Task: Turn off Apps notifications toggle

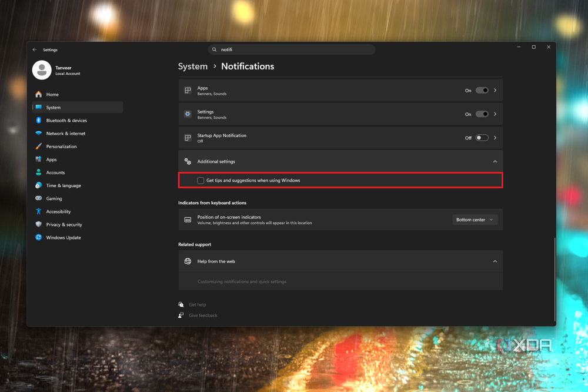Action: click(x=482, y=91)
